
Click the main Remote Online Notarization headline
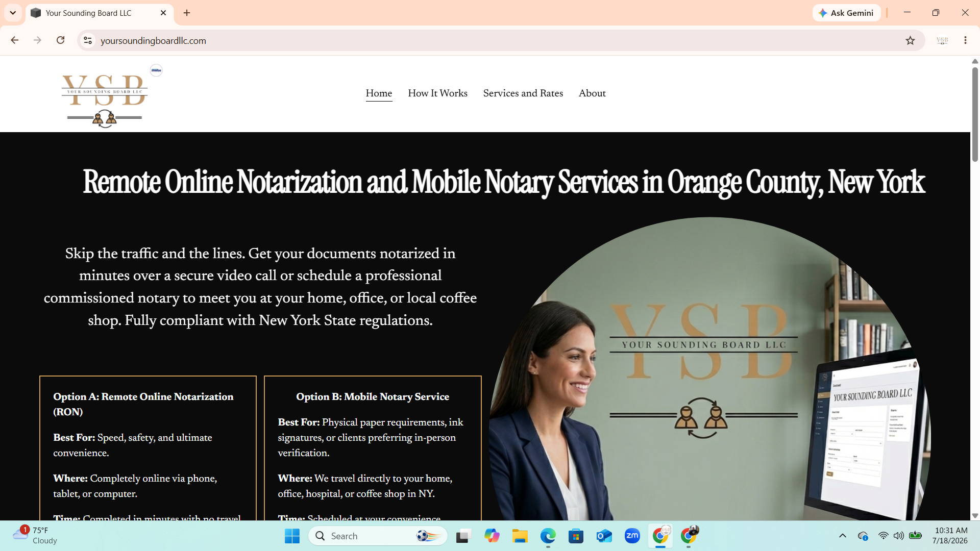click(503, 182)
